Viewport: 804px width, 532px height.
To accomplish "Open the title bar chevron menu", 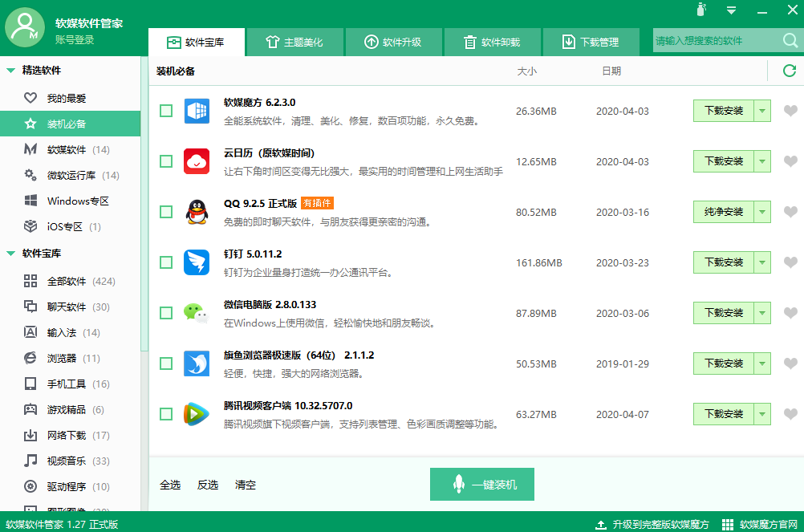I will [732, 10].
